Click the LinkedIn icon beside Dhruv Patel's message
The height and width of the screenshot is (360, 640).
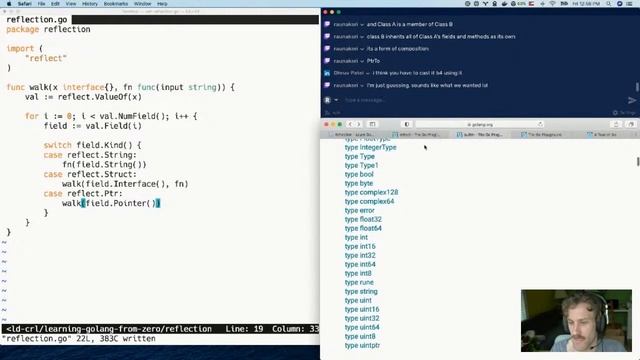327,73
